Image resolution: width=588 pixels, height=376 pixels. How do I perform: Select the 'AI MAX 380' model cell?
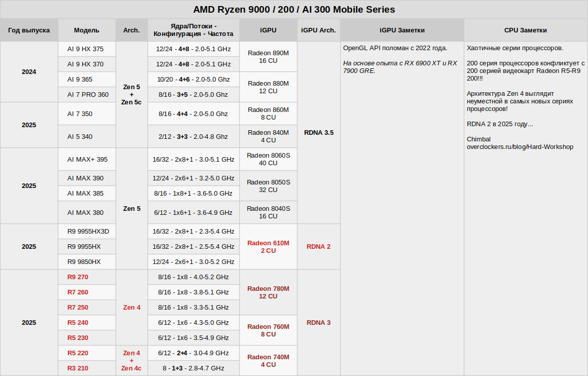pyautogui.click(x=87, y=212)
